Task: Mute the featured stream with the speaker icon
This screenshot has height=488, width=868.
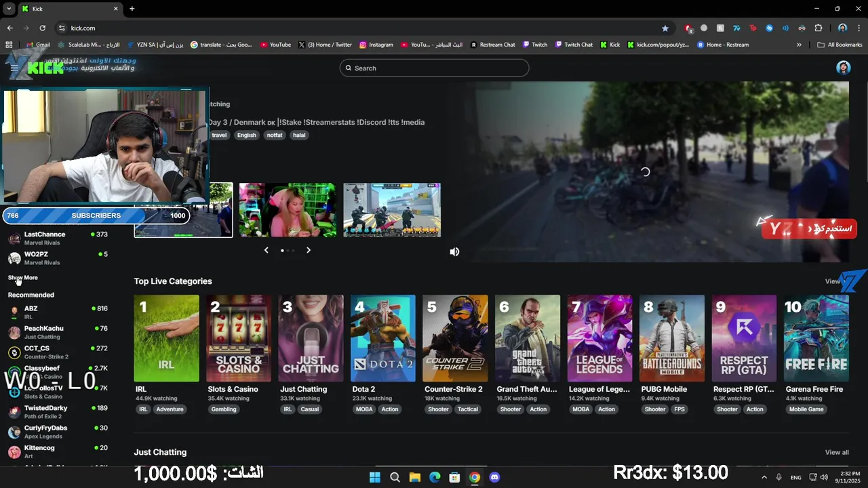Action: tap(454, 251)
